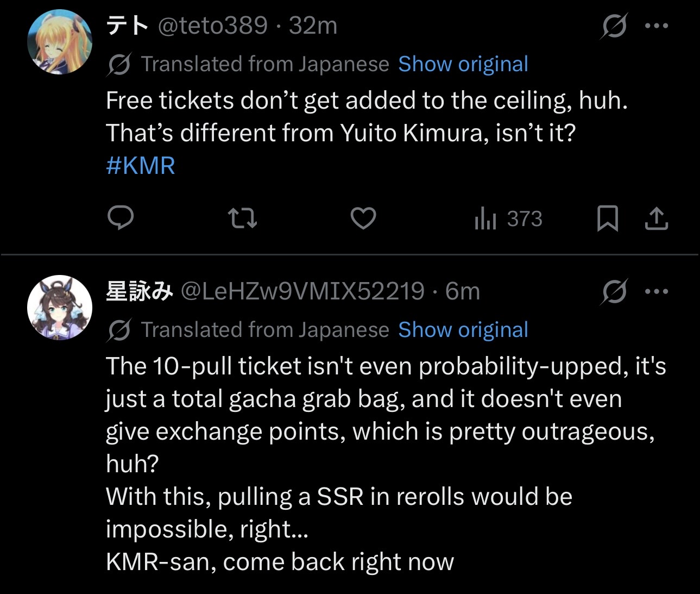Open 星詠み's profile avatar

click(x=60, y=308)
